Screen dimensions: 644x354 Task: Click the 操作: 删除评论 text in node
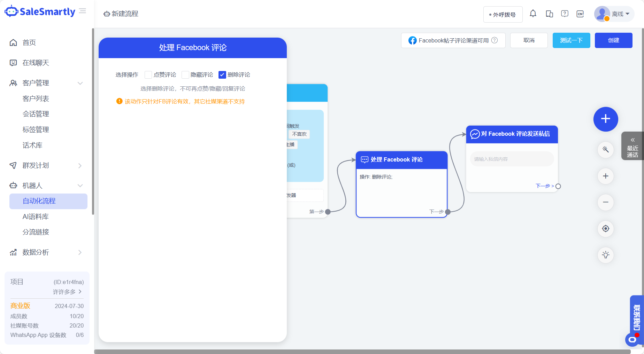tap(376, 177)
